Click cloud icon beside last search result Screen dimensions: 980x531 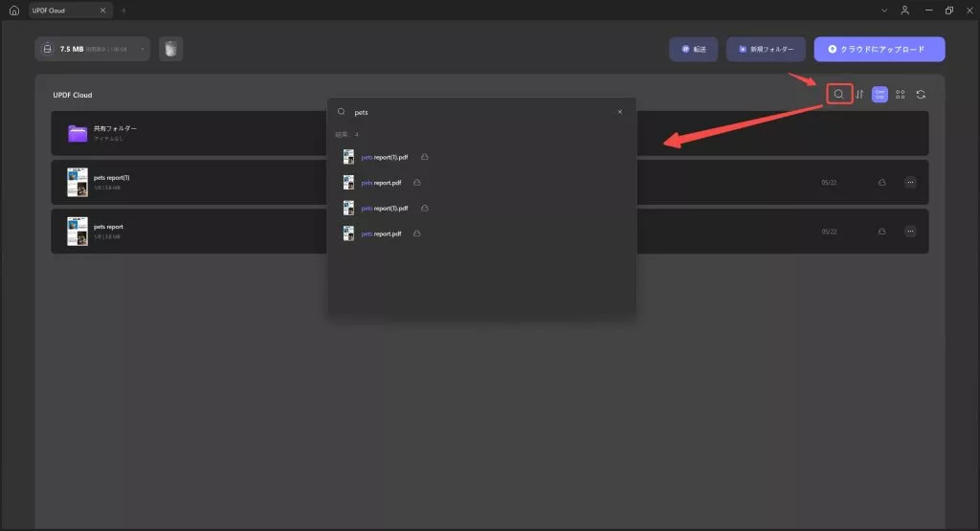417,233
